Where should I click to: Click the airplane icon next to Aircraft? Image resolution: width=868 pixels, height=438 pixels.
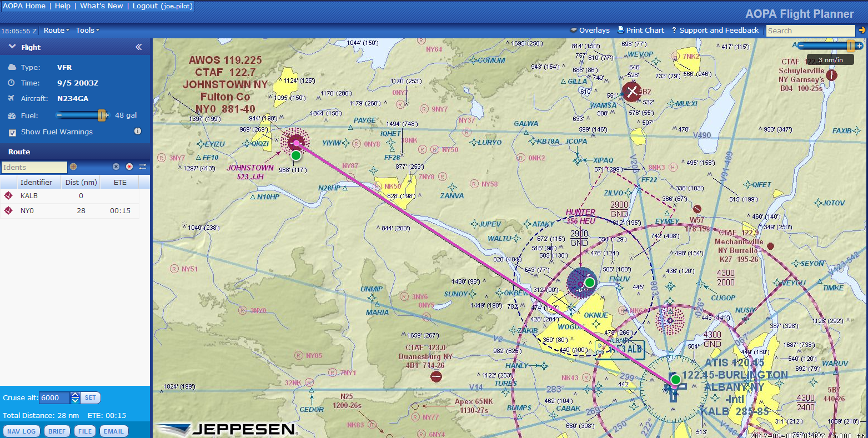tap(11, 98)
